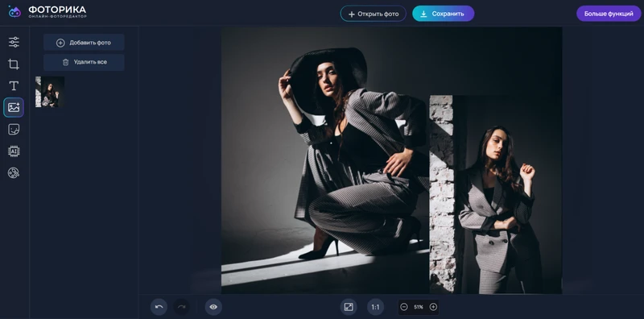Open the stickers tool
This screenshot has height=319, width=644.
[14, 130]
